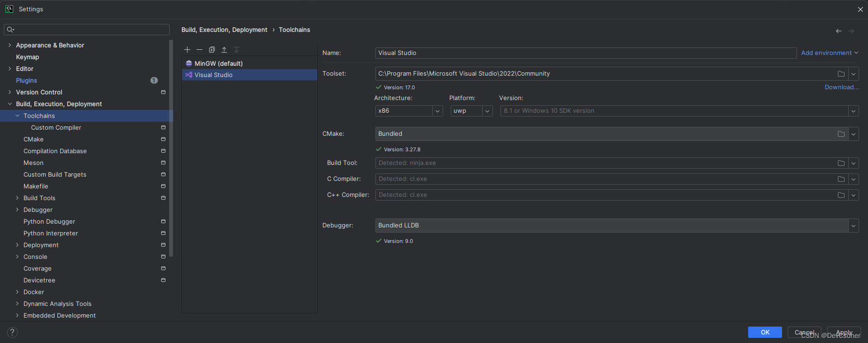Copy the selected toolchain
This screenshot has height=343, width=868.
pyautogui.click(x=212, y=49)
